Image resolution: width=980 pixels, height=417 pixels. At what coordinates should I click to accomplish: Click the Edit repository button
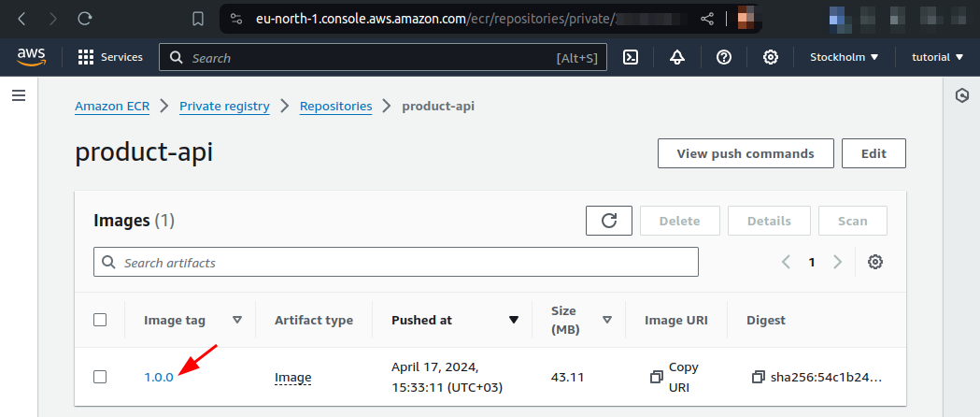pos(873,153)
